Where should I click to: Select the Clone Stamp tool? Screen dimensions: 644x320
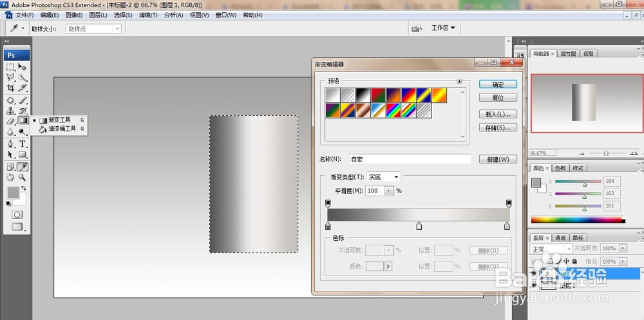pos(11,111)
